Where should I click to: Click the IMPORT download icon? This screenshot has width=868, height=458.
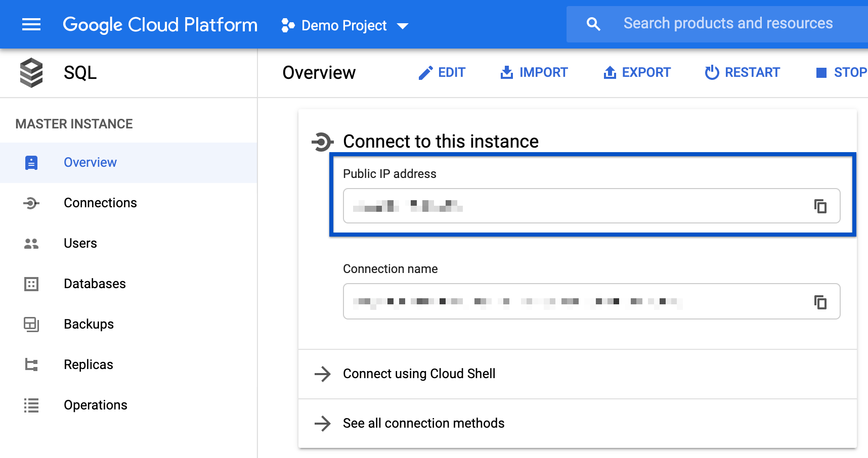(507, 72)
